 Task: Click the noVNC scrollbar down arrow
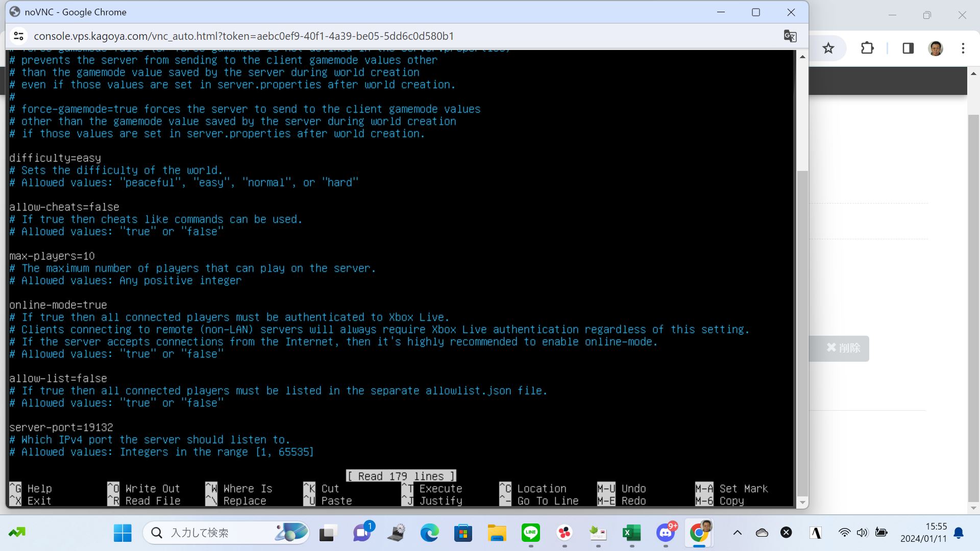[x=802, y=503]
